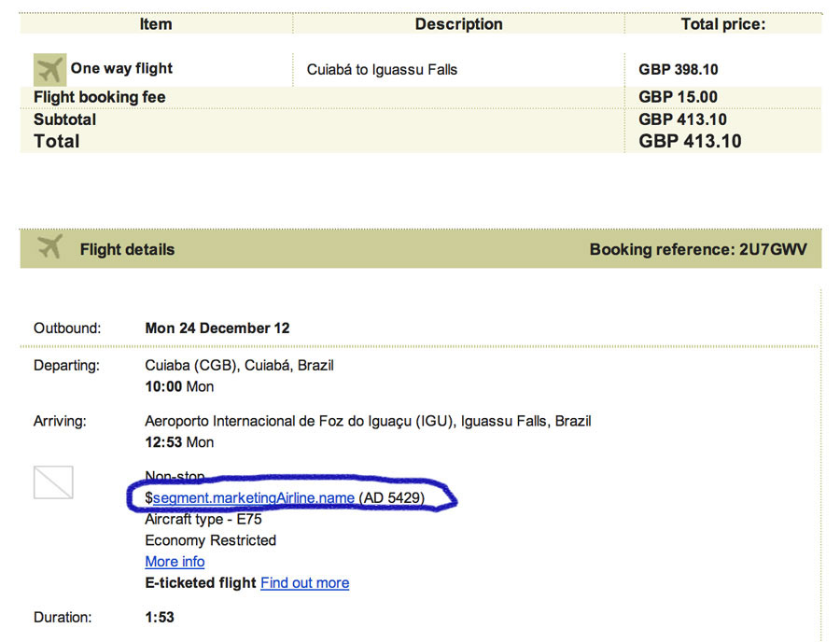The width and height of the screenshot is (840, 642).
Task: Click the broken airline logo image placeholder
Action: click(x=53, y=482)
